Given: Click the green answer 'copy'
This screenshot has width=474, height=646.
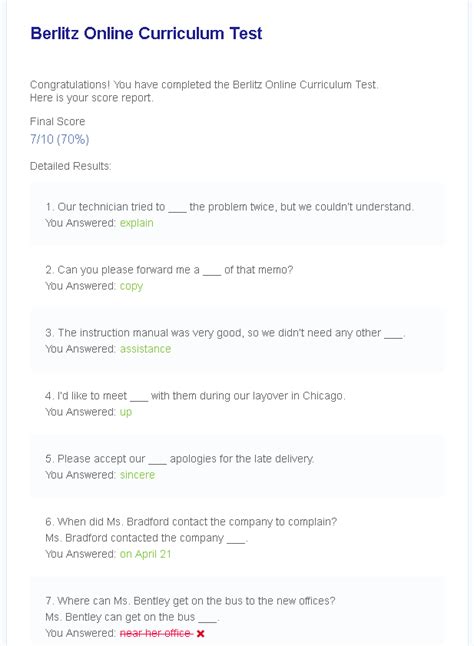Looking at the screenshot, I should 131,286.
